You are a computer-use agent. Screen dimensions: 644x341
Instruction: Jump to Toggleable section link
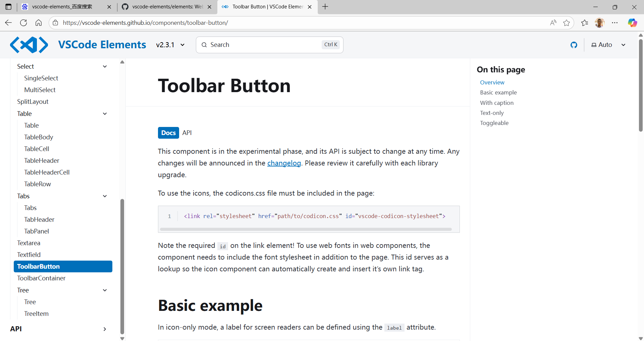(494, 123)
